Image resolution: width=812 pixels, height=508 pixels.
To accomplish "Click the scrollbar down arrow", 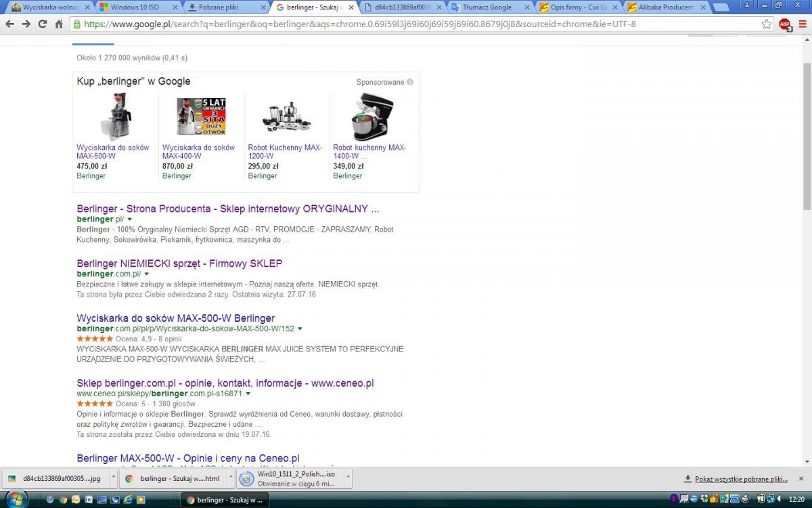I will (x=807, y=462).
